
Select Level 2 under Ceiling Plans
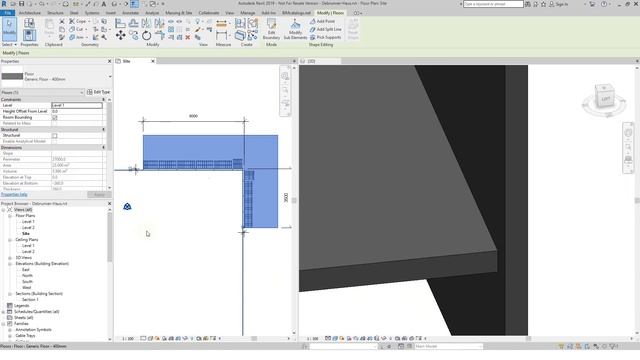[28, 252]
